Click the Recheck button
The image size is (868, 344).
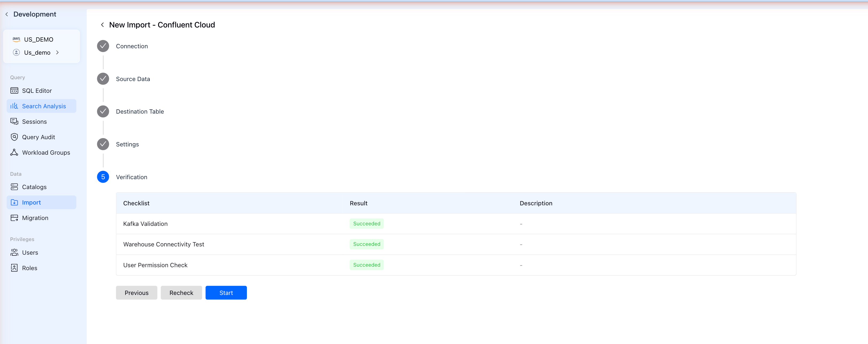point(181,293)
